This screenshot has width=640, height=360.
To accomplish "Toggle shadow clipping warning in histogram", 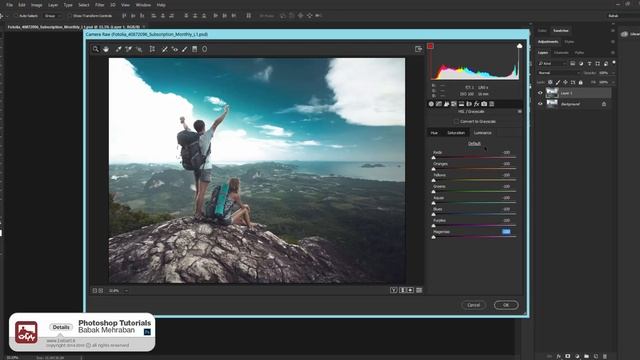I will point(430,46).
